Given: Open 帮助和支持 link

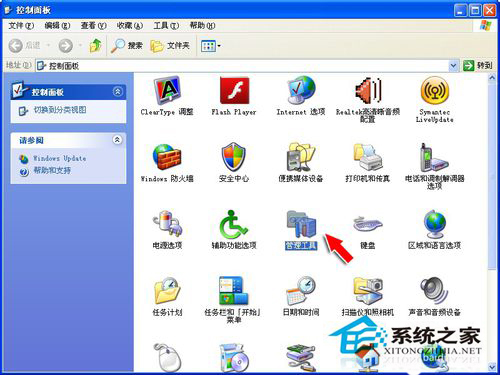Looking at the screenshot, I should 52,171.
